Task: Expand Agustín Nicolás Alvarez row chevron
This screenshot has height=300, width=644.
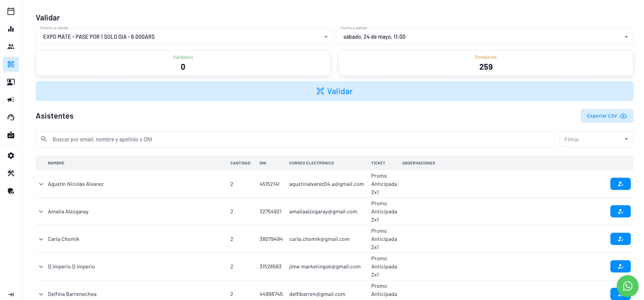Action: tap(41, 184)
